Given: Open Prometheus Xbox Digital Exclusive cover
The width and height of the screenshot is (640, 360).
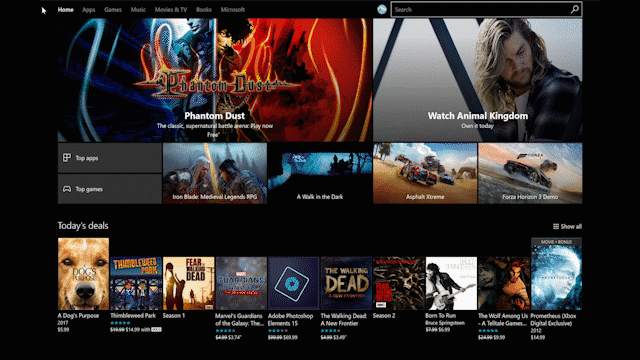Looking at the screenshot, I should click(x=556, y=274).
